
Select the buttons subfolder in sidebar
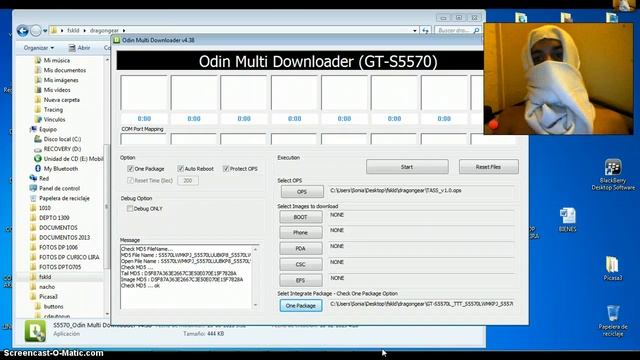(53, 306)
